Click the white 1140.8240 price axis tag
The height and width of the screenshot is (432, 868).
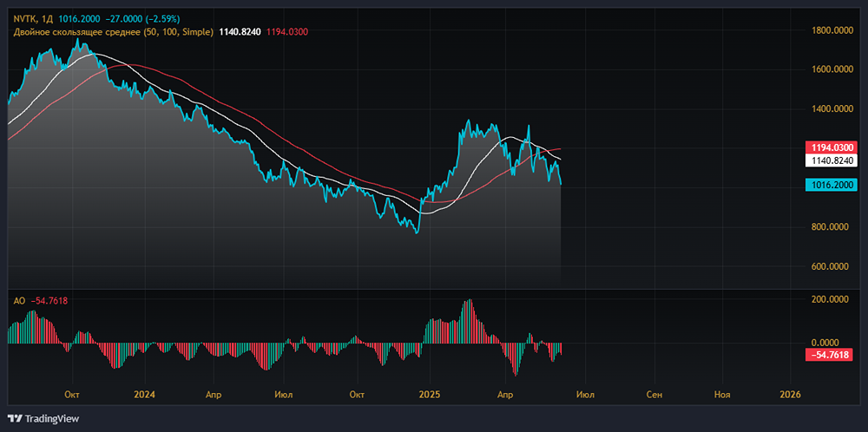point(832,160)
